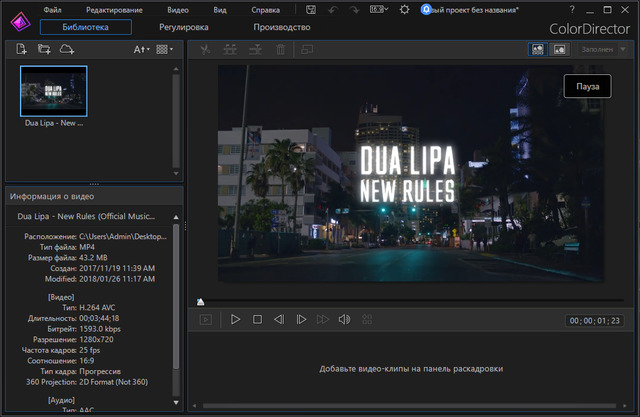Image resolution: width=640 pixels, height=417 pixels.
Task: Switch to the Производство tab
Action: pyautogui.click(x=281, y=27)
